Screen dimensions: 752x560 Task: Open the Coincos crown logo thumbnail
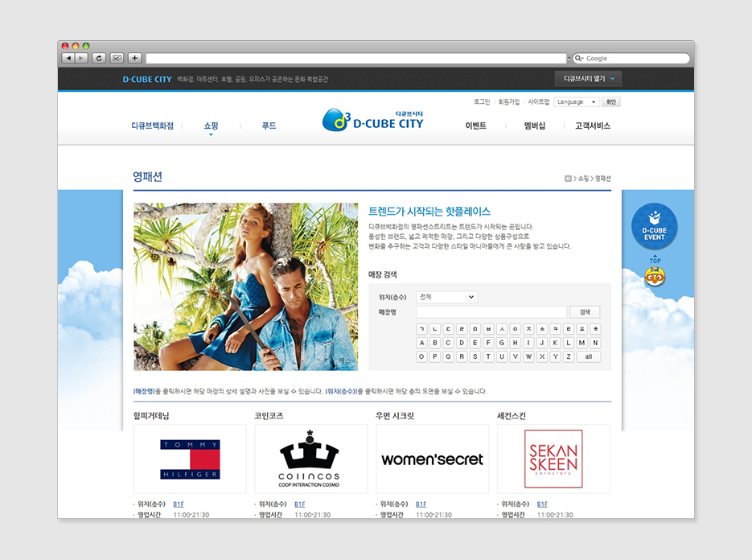coord(310,459)
